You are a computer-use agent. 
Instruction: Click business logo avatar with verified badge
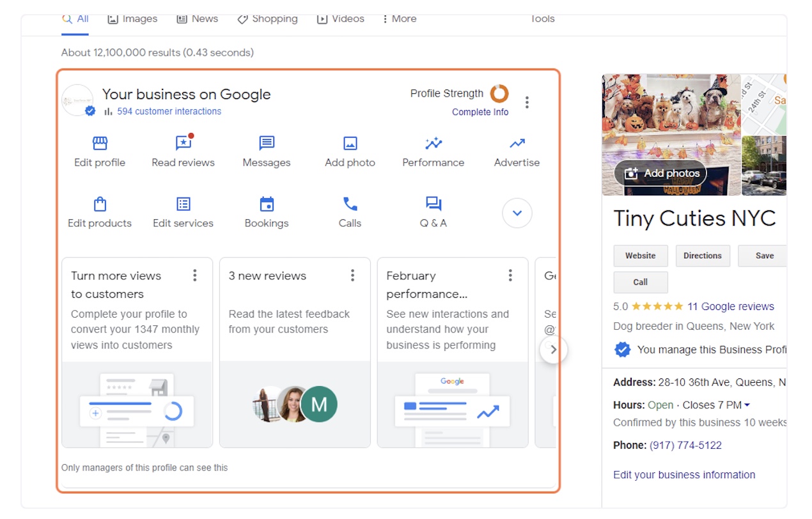[x=78, y=100]
